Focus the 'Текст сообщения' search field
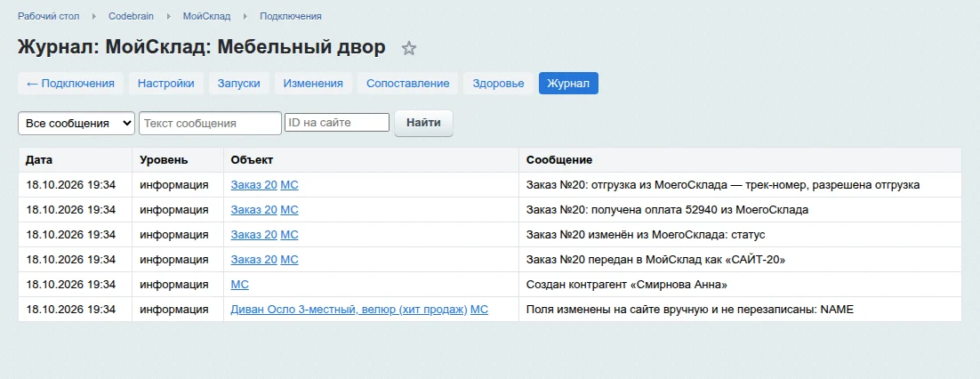The width and height of the screenshot is (980, 379). 210,123
